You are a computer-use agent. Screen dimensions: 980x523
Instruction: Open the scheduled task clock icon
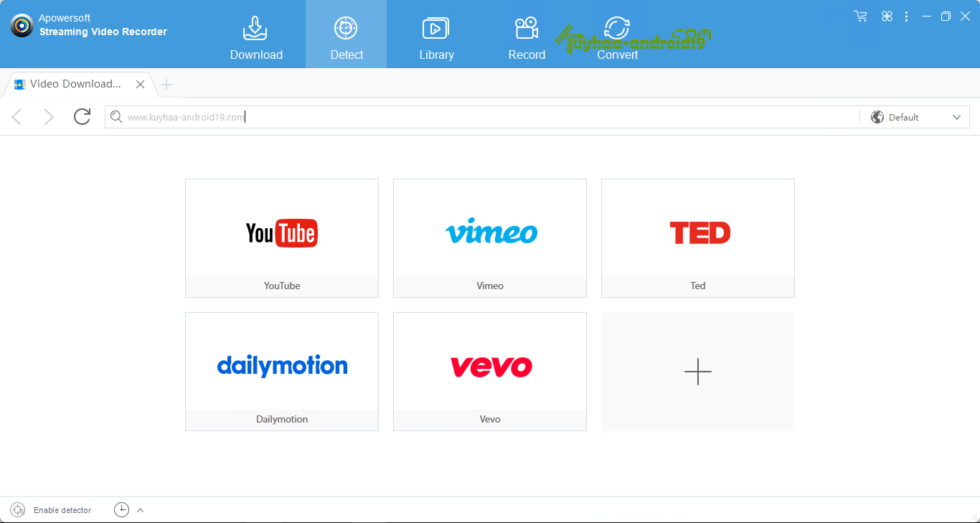(121, 510)
